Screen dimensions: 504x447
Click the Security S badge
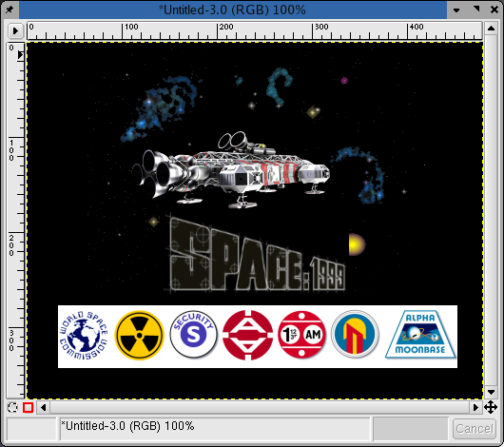pyautogui.click(x=193, y=335)
